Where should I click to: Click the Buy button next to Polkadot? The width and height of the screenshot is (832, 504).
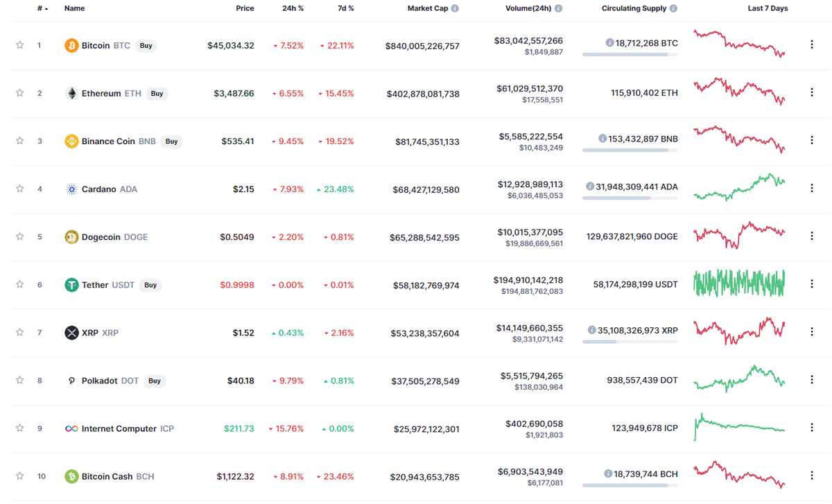(x=155, y=381)
